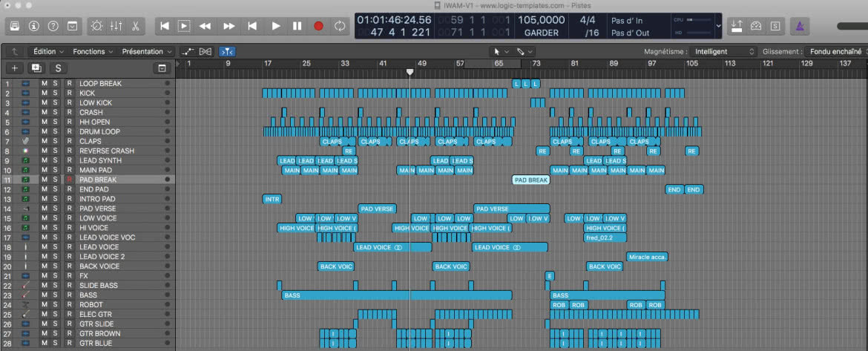Open the pointer tool dropdown
868x351 pixels.
pyautogui.click(x=501, y=51)
